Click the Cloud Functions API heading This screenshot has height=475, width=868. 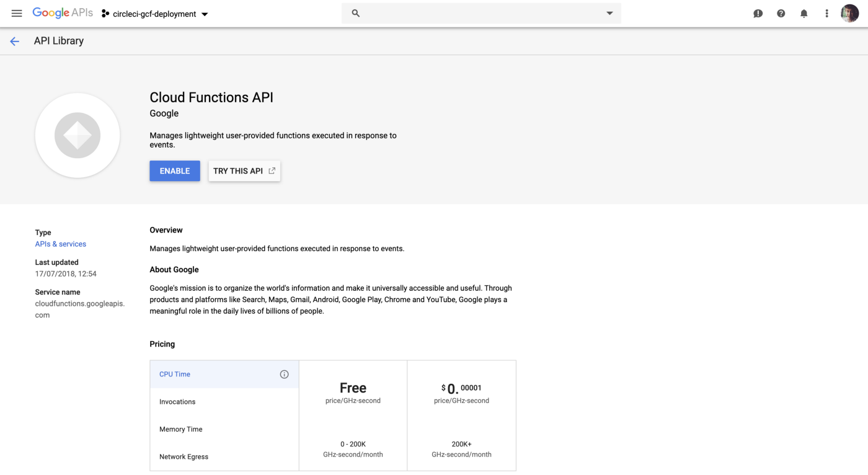click(211, 97)
